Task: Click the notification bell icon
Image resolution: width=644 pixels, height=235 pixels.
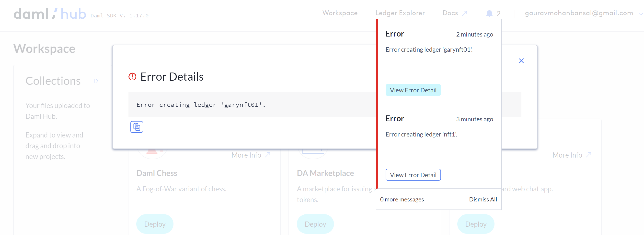Action: (489, 13)
